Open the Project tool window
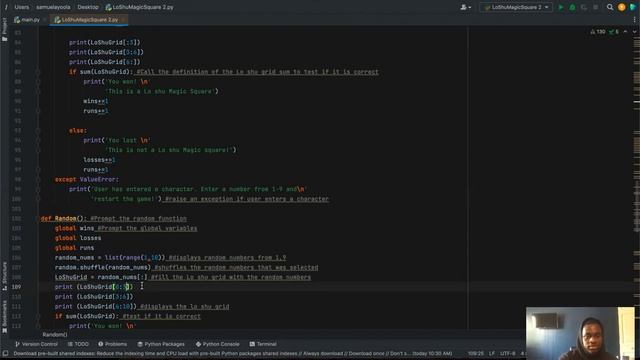This screenshot has width=640, height=360. click(x=4, y=29)
